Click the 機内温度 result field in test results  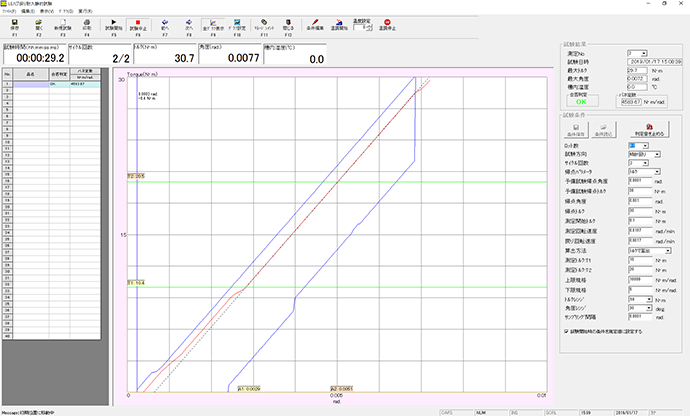click(x=637, y=87)
